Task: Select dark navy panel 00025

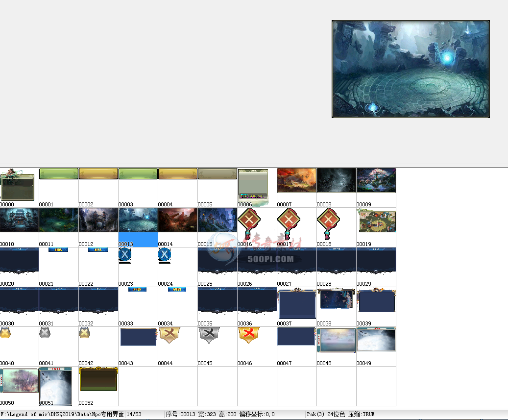Action: tap(218, 261)
